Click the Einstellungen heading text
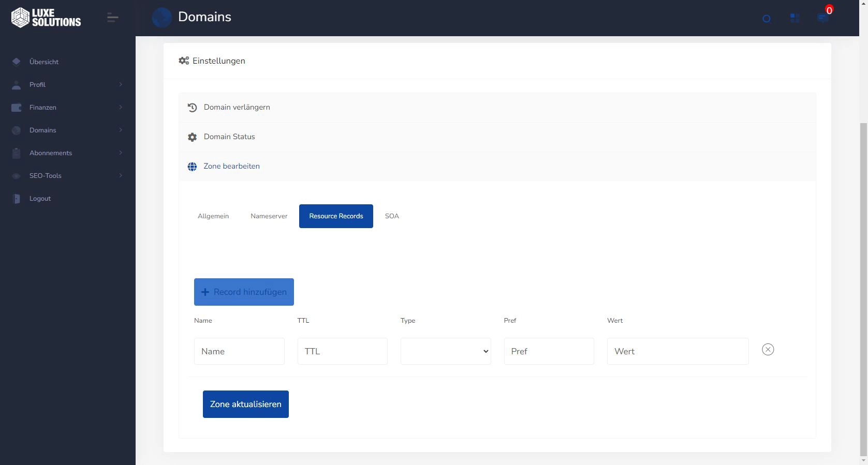Image resolution: width=868 pixels, height=465 pixels. pyautogui.click(x=219, y=61)
